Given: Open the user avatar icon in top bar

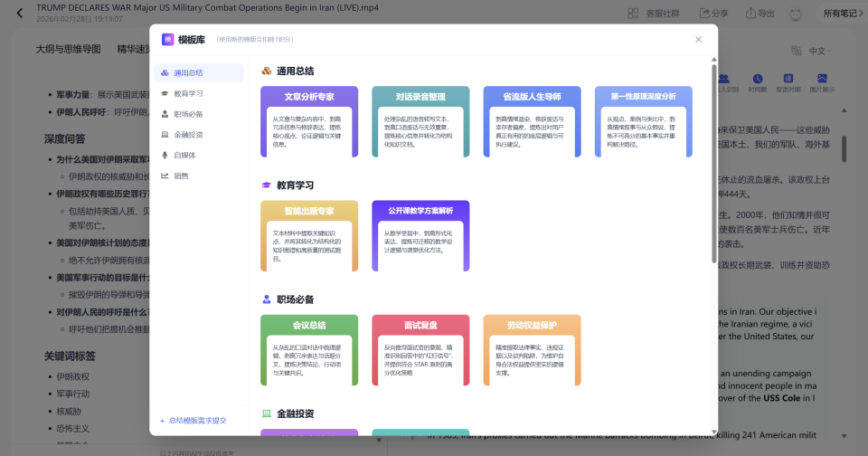Looking at the screenshot, I should (x=796, y=14).
